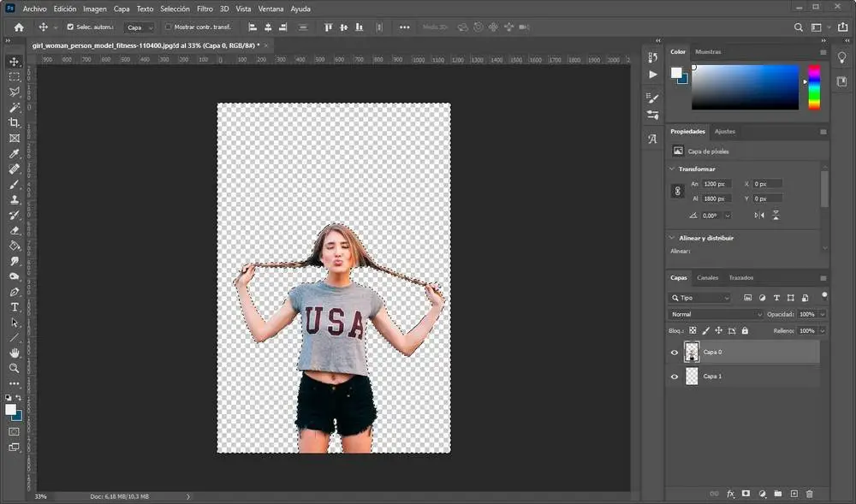
Task: Select the Magic Wand tool
Action: pyautogui.click(x=15, y=108)
